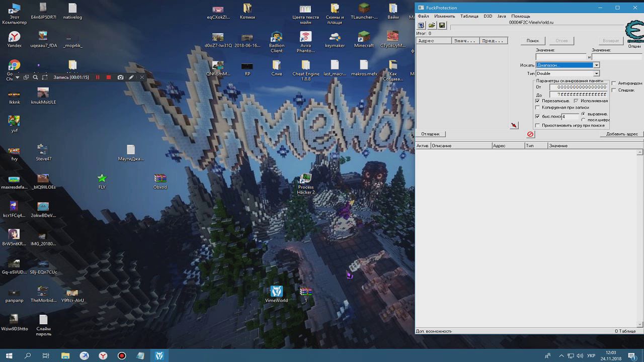Enable Копируемая при записи checkbox
Viewport: 644px width, 362px height.
coord(537,108)
